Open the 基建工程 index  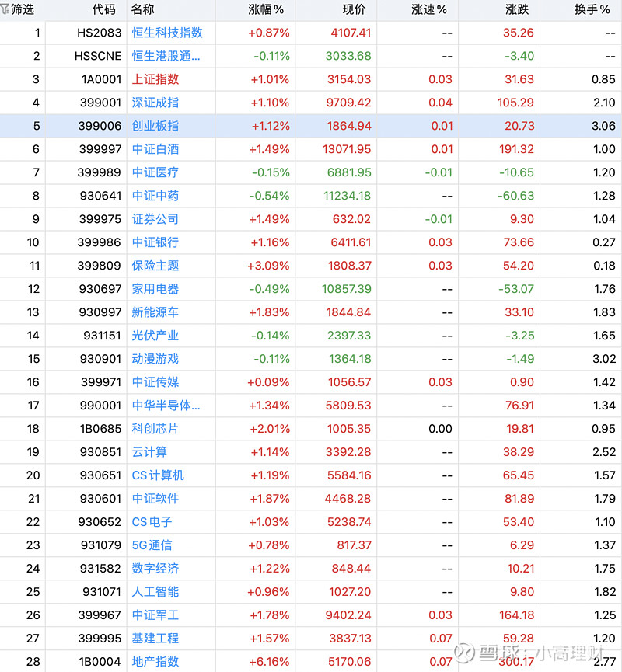coord(155,638)
